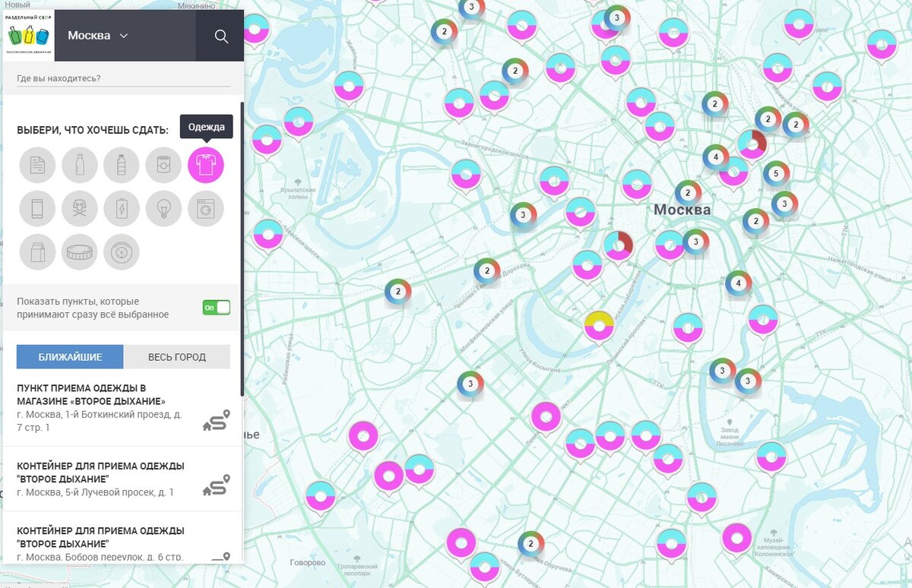Select the bottle cap category icon
The image size is (912, 588).
80,252
